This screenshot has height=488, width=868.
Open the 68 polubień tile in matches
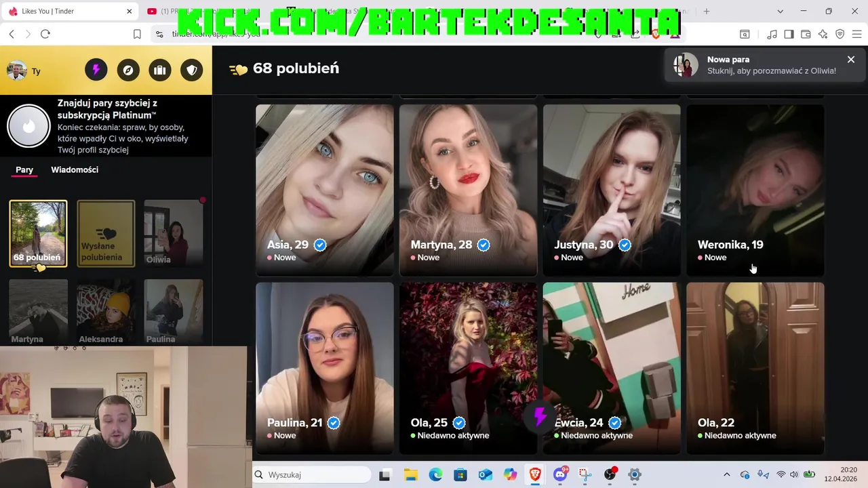click(x=38, y=233)
